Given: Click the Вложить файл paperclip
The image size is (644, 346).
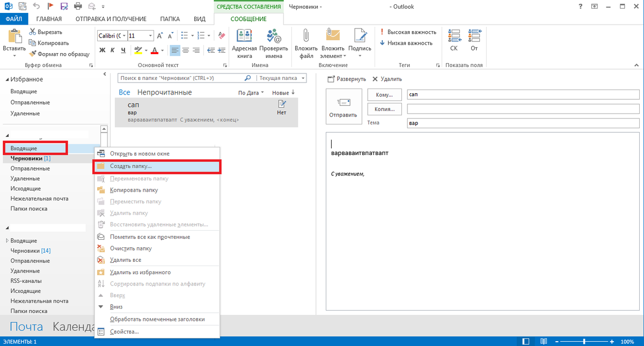Looking at the screenshot, I should (306, 36).
